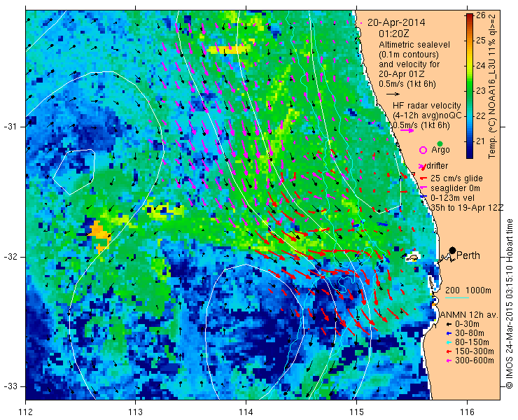Viewport: 518px width, 420px height.
Task: Click the 'HF radar velocity' legend text
Action: click(x=427, y=106)
